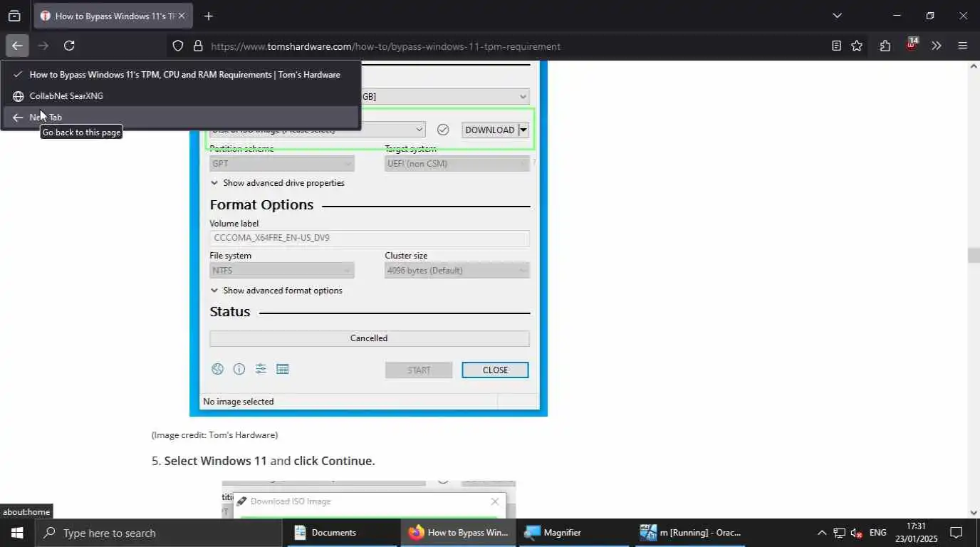Click the muted volume tray icon

pyautogui.click(x=857, y=533)
